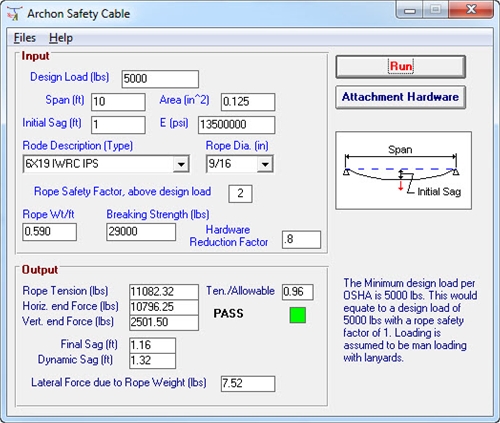Select the Rope Tension output value

164,292
